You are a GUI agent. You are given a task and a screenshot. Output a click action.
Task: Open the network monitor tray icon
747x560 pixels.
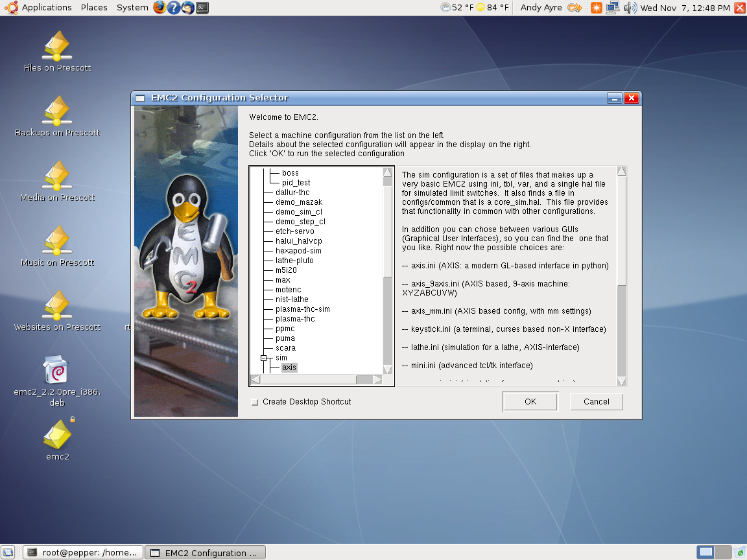point(613,8)
